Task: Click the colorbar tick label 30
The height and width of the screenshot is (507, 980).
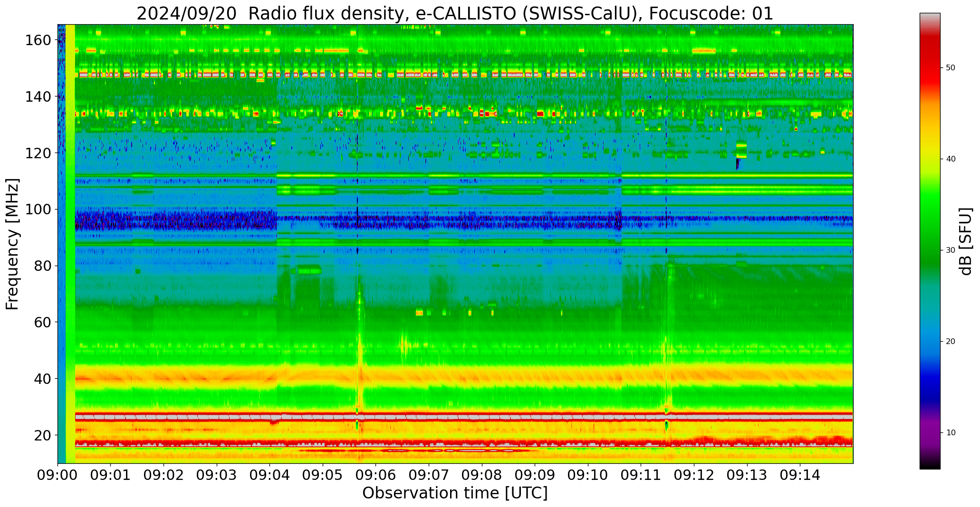Action: click(951, 250)
